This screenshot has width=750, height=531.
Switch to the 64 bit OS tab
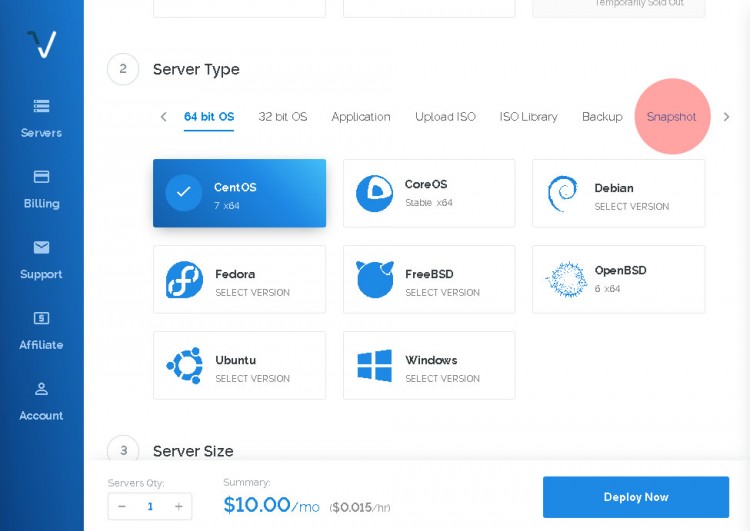209,117
